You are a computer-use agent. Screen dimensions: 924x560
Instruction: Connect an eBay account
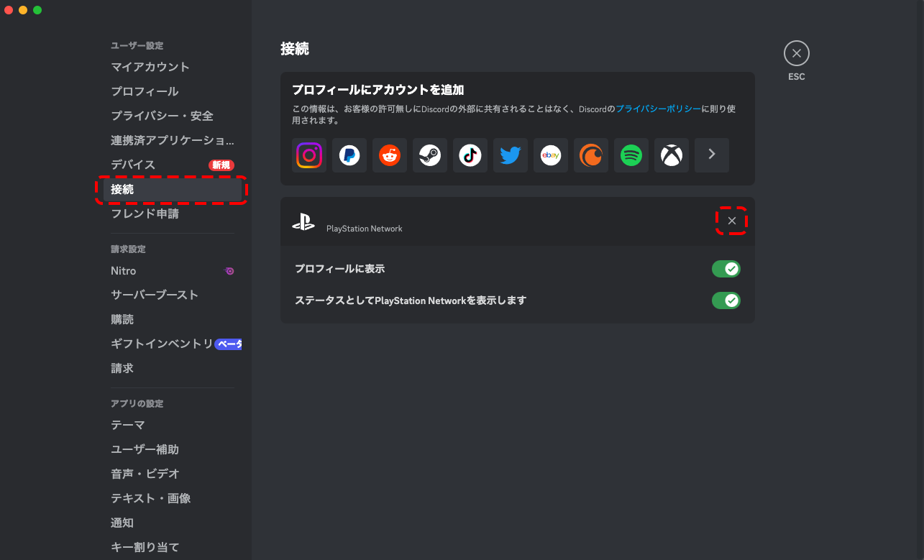click(x=551, y=155)
